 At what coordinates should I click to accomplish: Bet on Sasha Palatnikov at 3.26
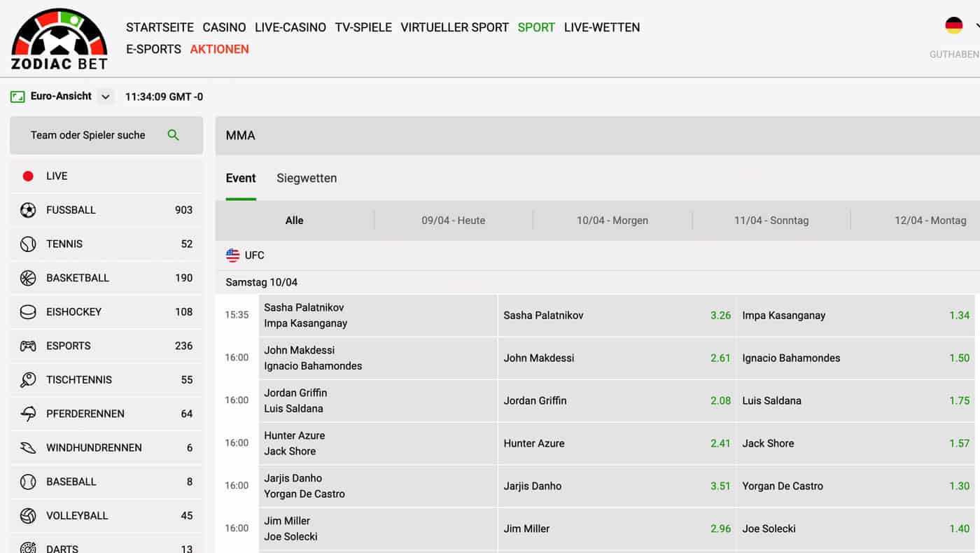pyautogui.click(x=617, y=316)
